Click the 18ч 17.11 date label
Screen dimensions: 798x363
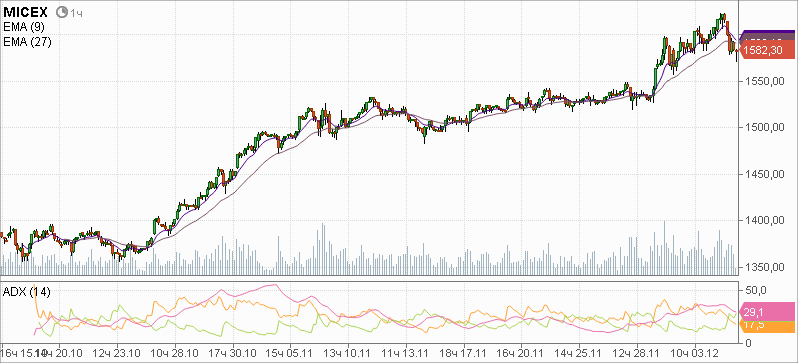click(463, 352)
